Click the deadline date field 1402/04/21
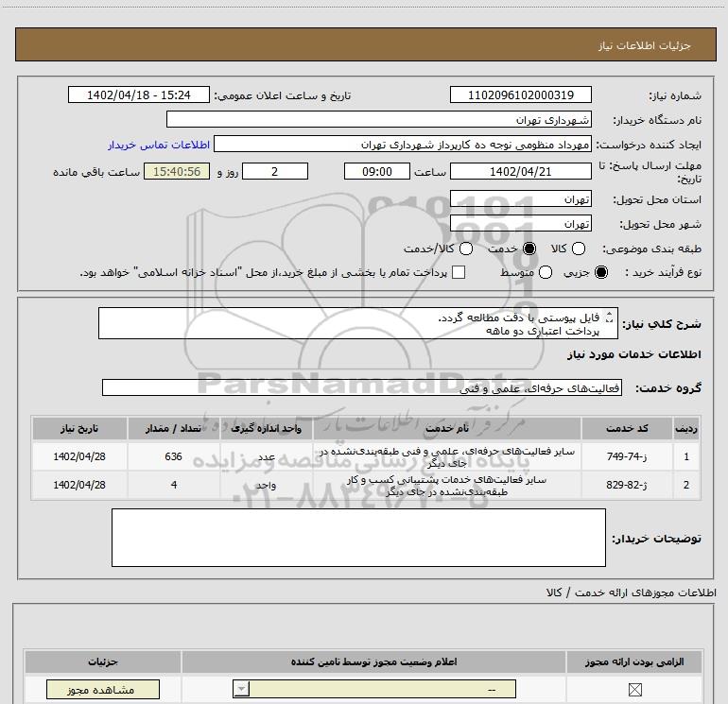Viewport: 728px width, 704px height. coord(520,171)
